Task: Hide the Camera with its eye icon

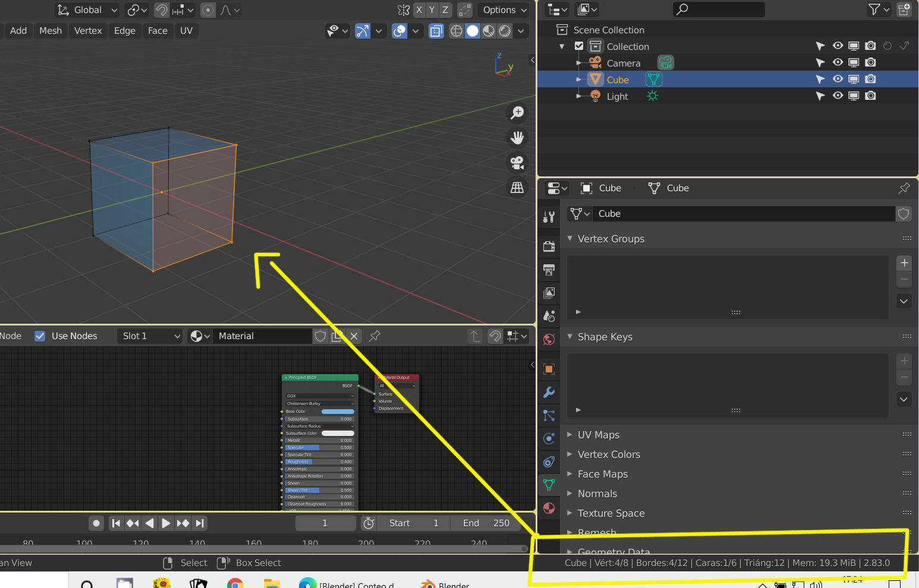Action: pyautogui.click(x=838, y=62)
